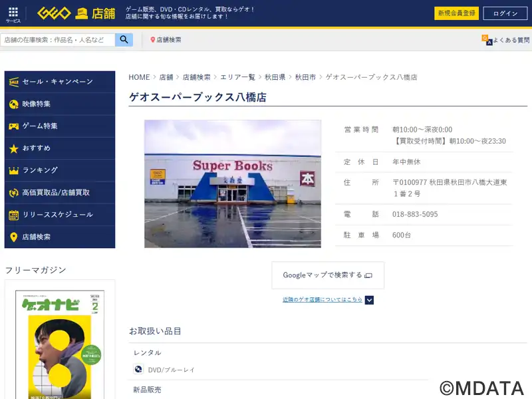Click the crown icon for ランキング
Screen dimensions: 532x399
pos(13,170)
